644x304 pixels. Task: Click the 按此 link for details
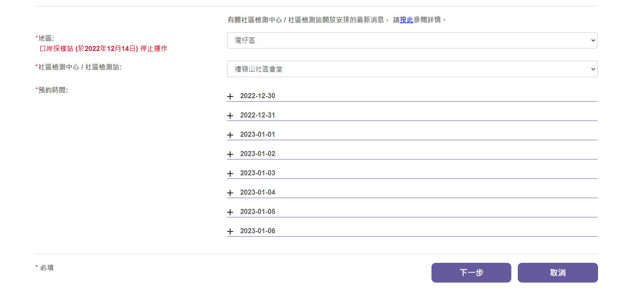tap(407, 20)
